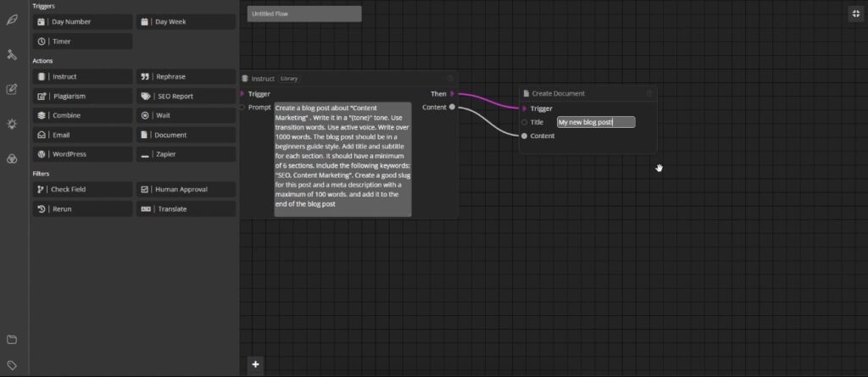Click inside the Instruct Prompt text area
Screen dimensions: 868x377
342,159
